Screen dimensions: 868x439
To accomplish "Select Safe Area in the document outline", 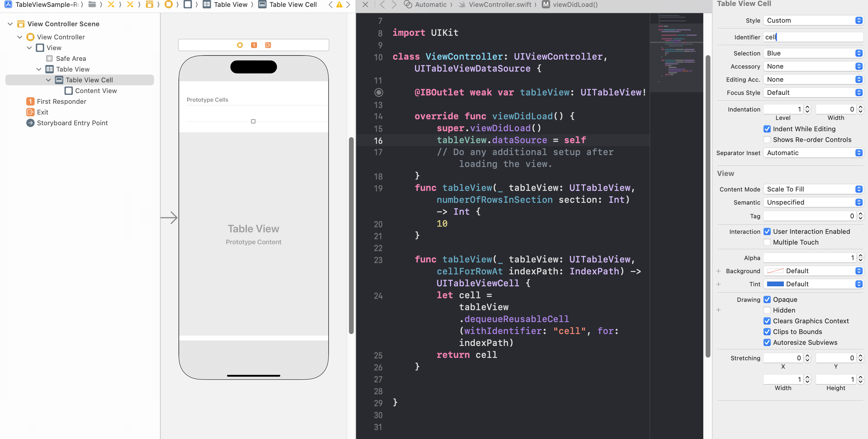I will pyautogui.click(x=71, y=58).
